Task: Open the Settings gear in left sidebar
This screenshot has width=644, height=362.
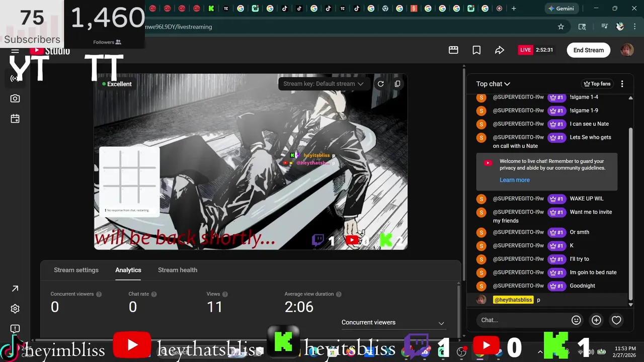Action: [15, 309]
